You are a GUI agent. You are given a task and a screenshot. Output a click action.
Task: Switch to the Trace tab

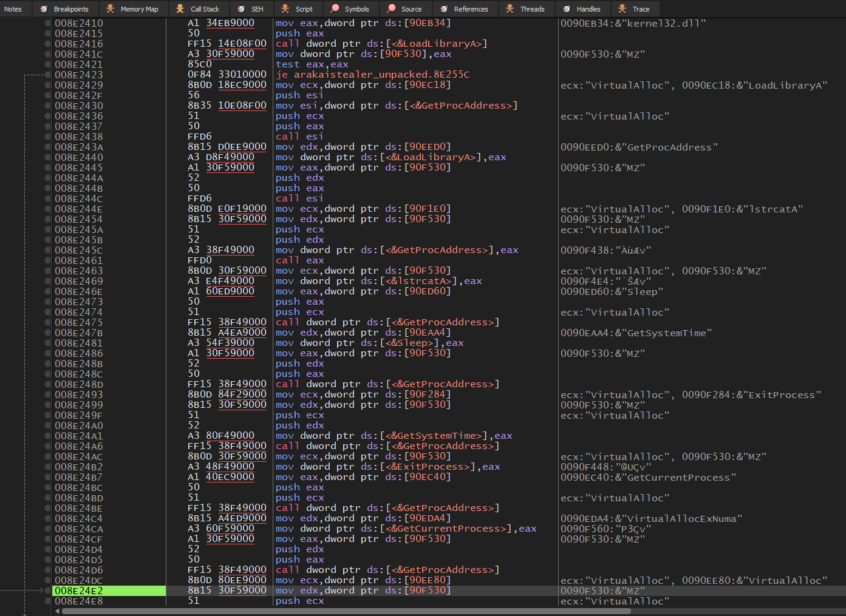point(635,8)
